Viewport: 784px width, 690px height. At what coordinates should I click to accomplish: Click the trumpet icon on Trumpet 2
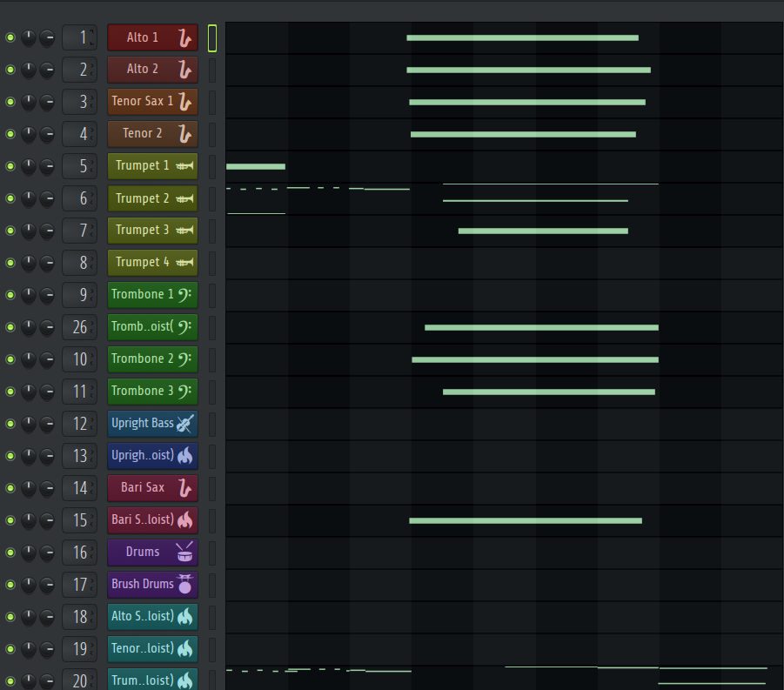(184, 198)
